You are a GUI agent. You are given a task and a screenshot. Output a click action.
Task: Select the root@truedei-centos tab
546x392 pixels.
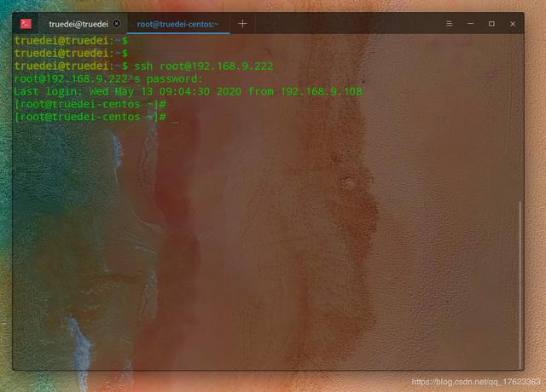coord(178,24)
